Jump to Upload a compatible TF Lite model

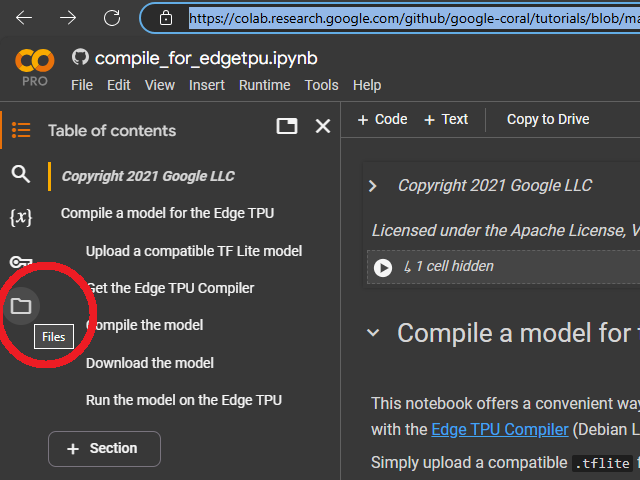(194, 251)
